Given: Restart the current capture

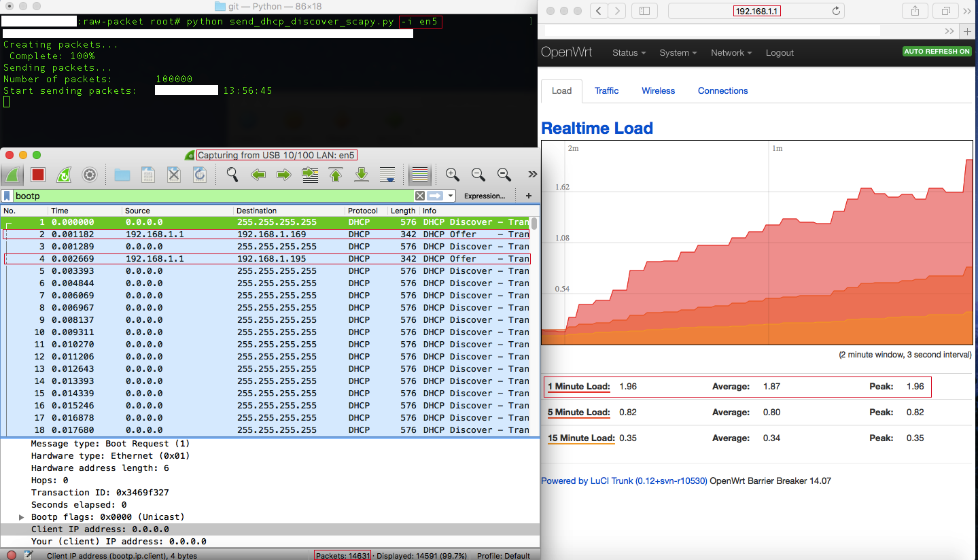Looking at the screenshot, I should click(x=63, y=175).
